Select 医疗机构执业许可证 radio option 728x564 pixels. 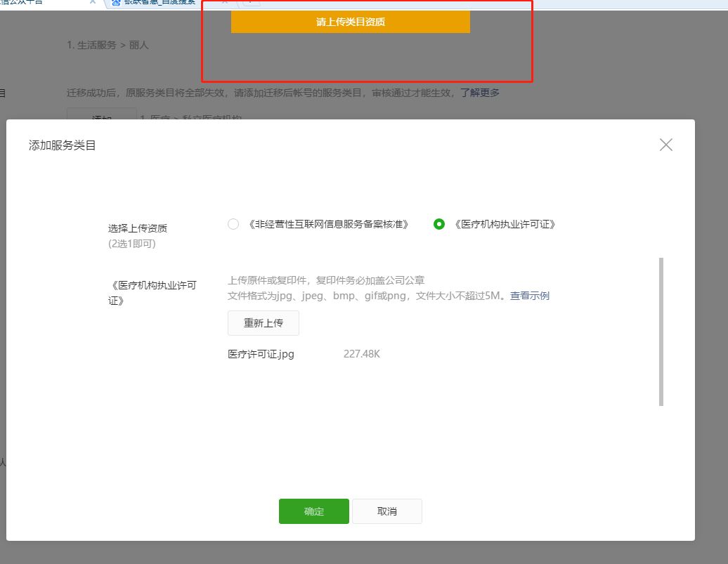[x=438, y=224]
